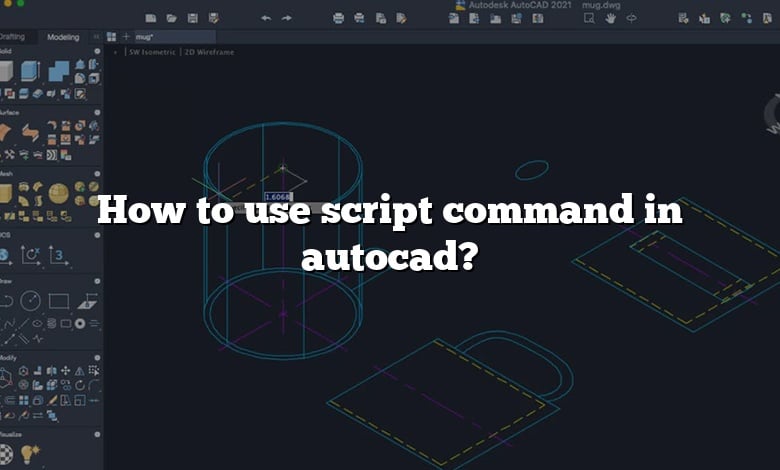
Task: Select the 3D Orbit tool
Action: click(x=631, y=18)
